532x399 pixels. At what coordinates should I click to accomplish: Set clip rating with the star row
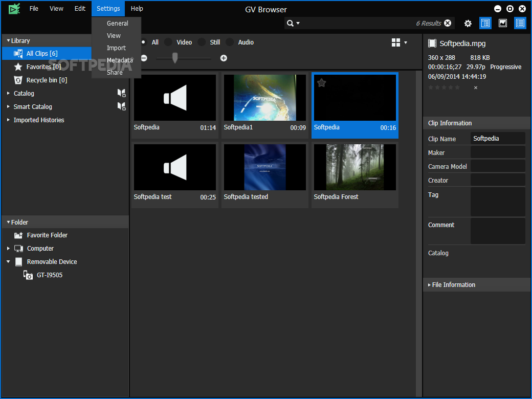444,87
